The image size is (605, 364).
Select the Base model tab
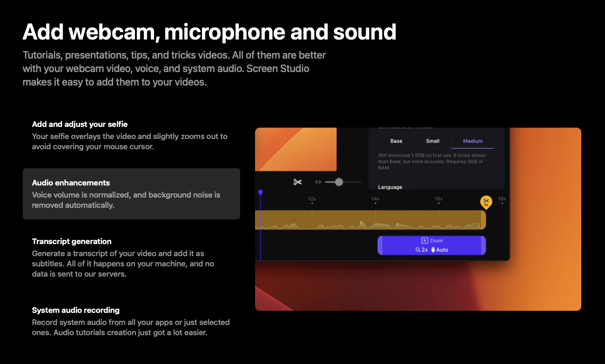pos(396,141)
